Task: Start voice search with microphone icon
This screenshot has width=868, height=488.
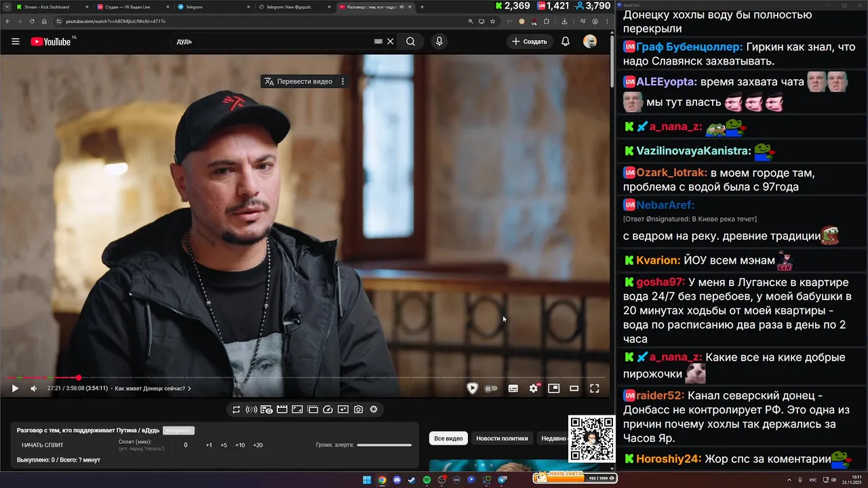Action: point(439,41)
